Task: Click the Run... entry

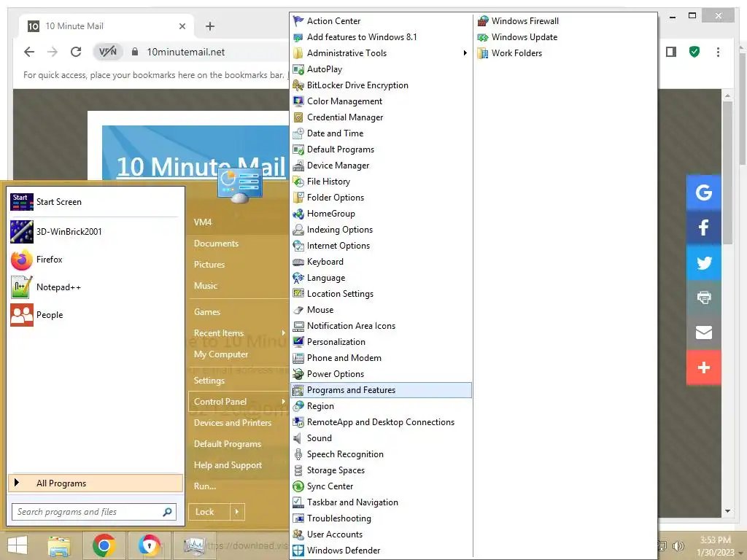Action: (205, 486)
